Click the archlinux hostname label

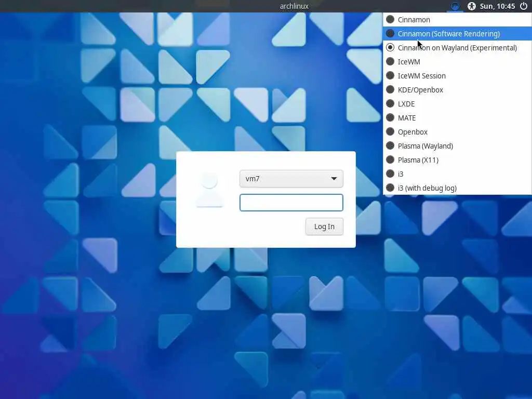coord(294,6)
